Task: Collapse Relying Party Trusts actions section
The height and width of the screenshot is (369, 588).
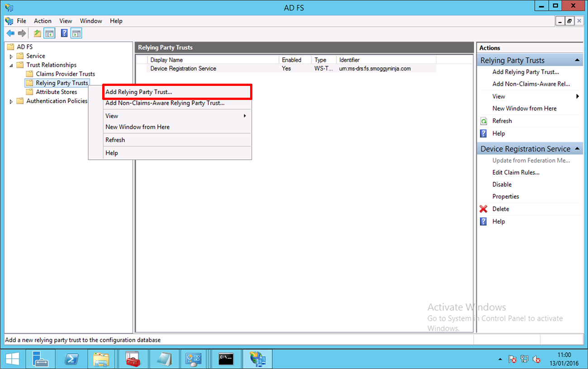Action: click(577, 60)
